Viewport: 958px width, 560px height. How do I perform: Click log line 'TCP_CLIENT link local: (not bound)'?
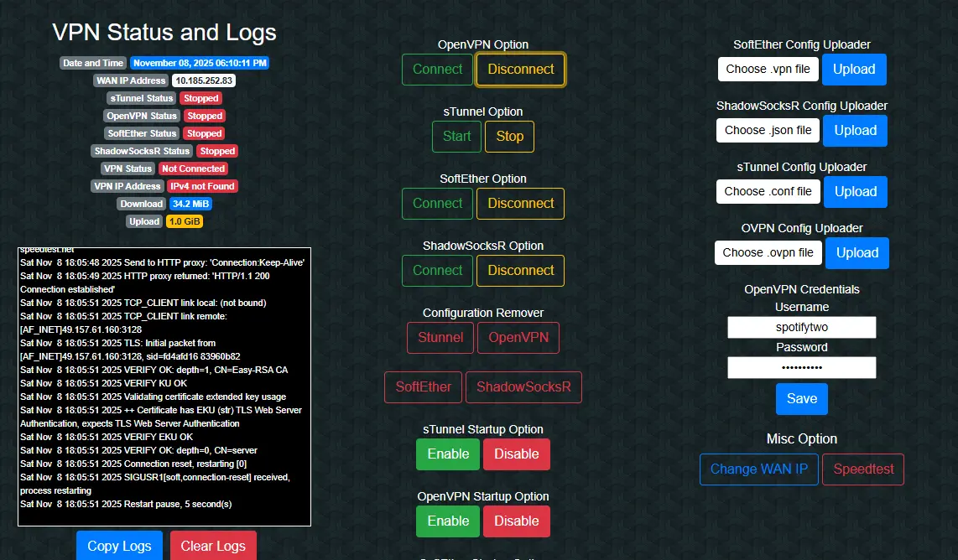[143, 303]
